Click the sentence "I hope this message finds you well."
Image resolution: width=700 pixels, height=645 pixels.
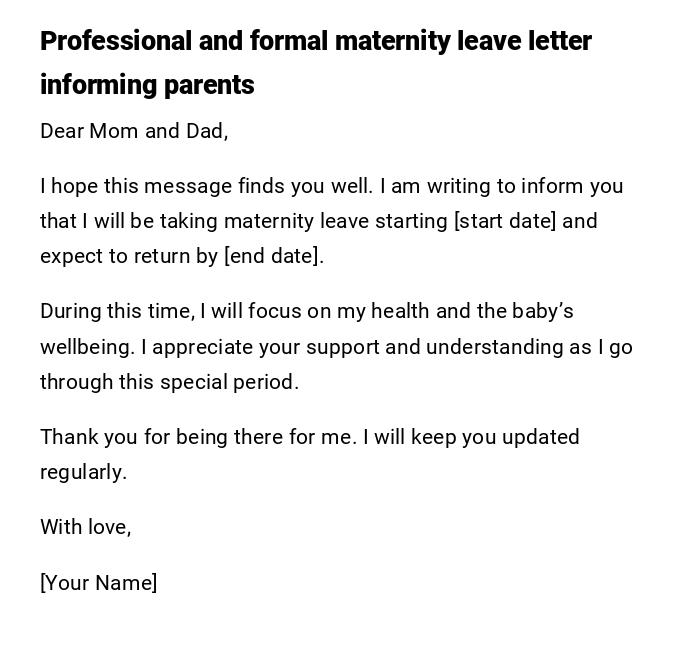pos(206,186)
